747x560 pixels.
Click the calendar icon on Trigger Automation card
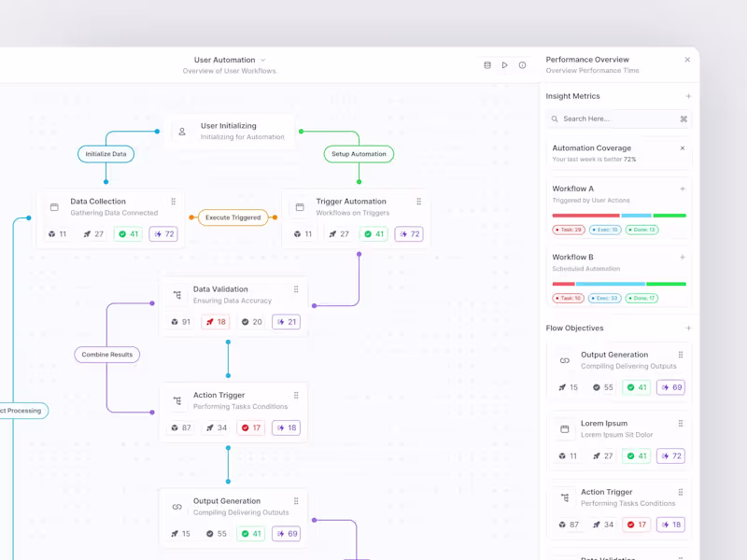click(x=300, y=205)
